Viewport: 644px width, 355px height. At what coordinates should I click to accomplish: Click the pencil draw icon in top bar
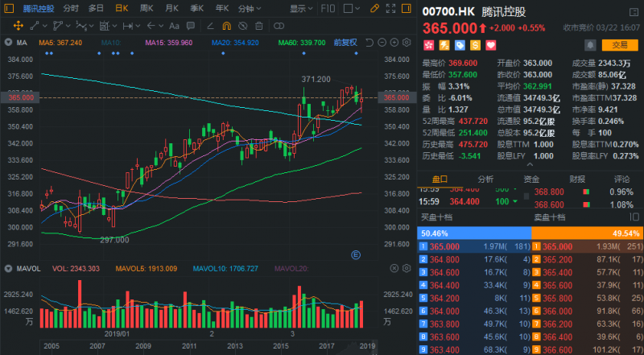374,9
